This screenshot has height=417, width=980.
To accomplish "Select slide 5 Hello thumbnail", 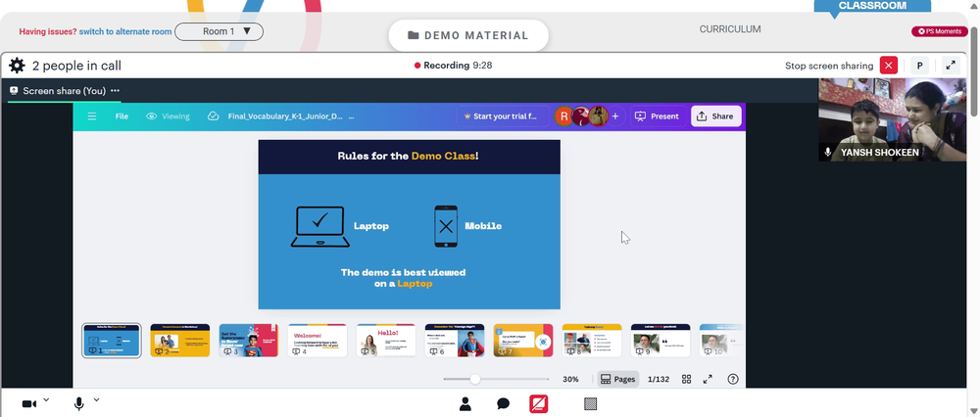I will [x=385, y=341].
